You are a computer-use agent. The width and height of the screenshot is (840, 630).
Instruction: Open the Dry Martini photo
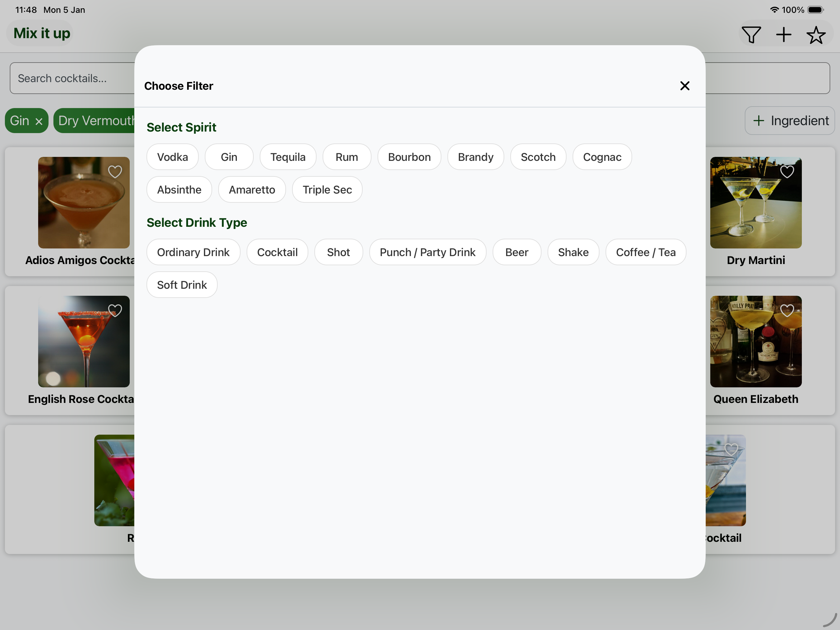(756, 203)
